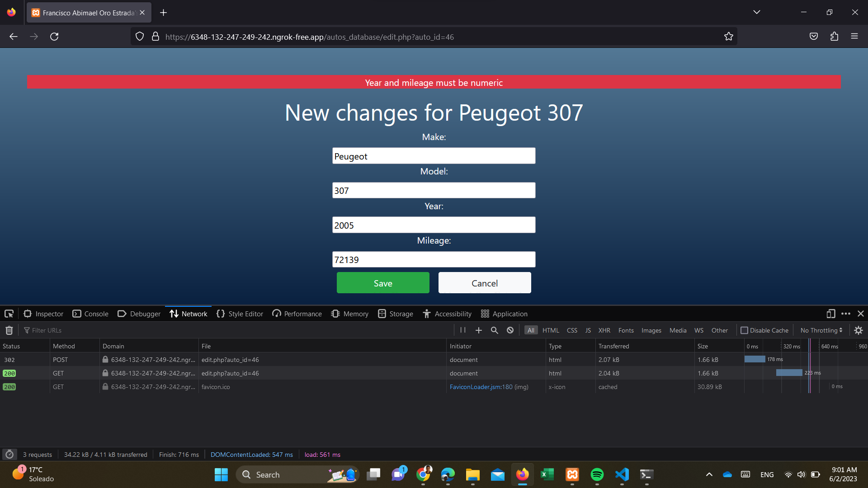This screenshot has height=488, width=868.
Task: Show hidden system tray icons
Action: tap(709, 474)
